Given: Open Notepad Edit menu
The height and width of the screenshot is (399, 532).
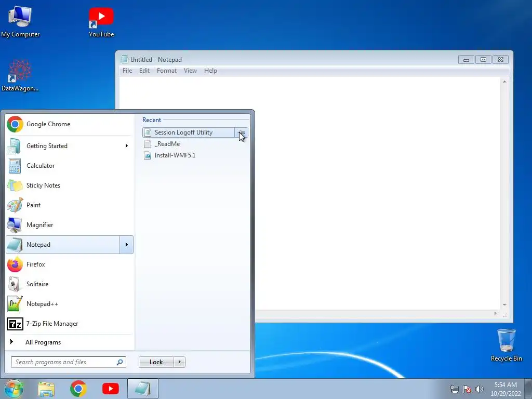Looking at the screenshot, I should click(144, 71).
